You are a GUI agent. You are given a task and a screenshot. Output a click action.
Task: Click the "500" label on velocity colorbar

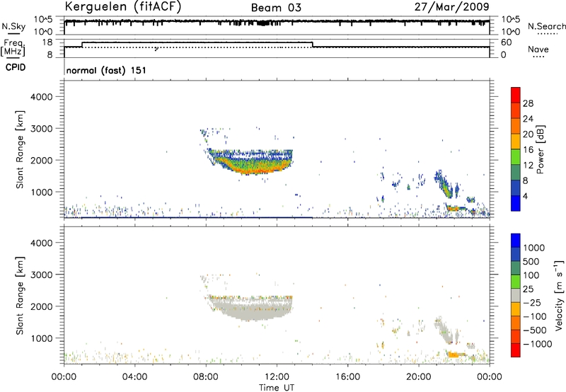click(533, 262)
